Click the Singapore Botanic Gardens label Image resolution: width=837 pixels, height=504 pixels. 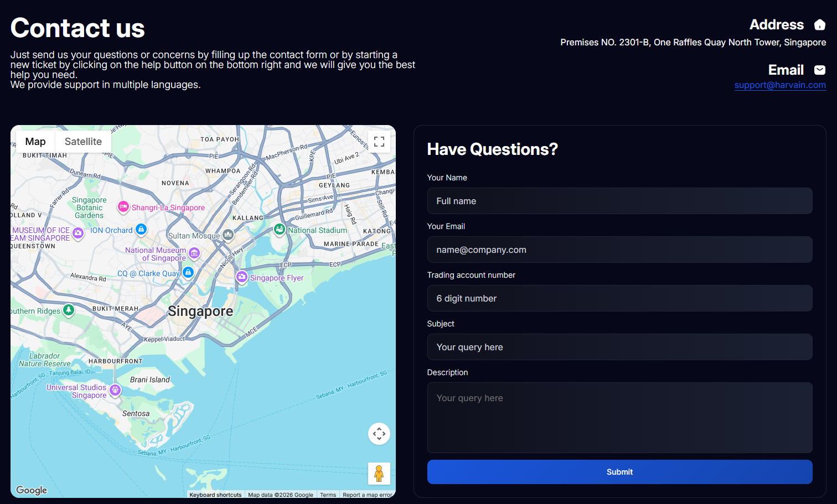pyautogui.click(x=89, y=208)
